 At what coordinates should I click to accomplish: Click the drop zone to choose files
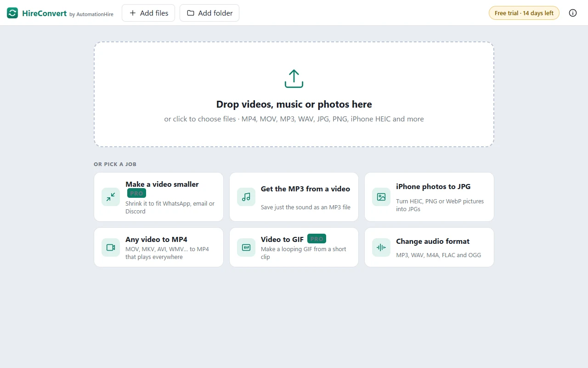(x=294, y=94)
